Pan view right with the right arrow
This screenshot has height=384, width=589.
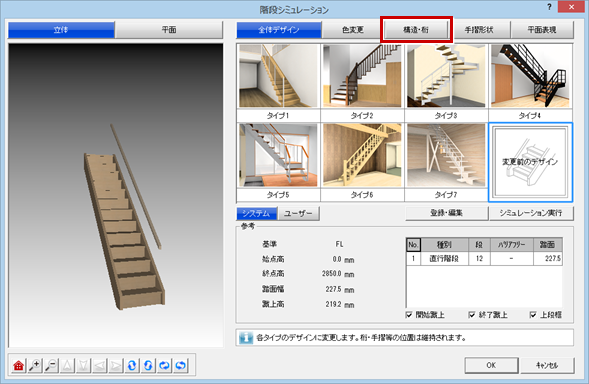point(116,365)
